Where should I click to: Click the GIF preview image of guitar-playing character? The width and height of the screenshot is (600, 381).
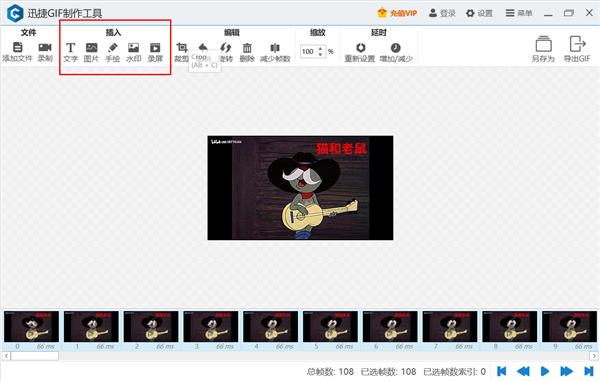coord(300,188)
